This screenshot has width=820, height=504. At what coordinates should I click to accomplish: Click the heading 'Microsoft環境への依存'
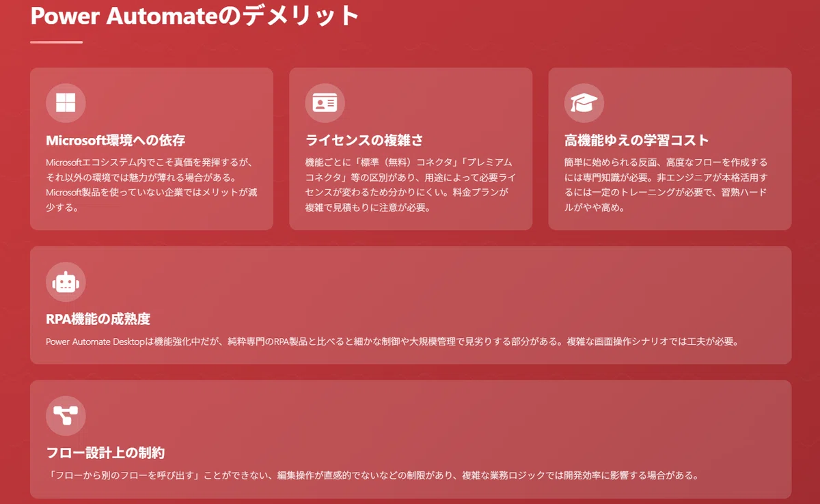point(115,140)
